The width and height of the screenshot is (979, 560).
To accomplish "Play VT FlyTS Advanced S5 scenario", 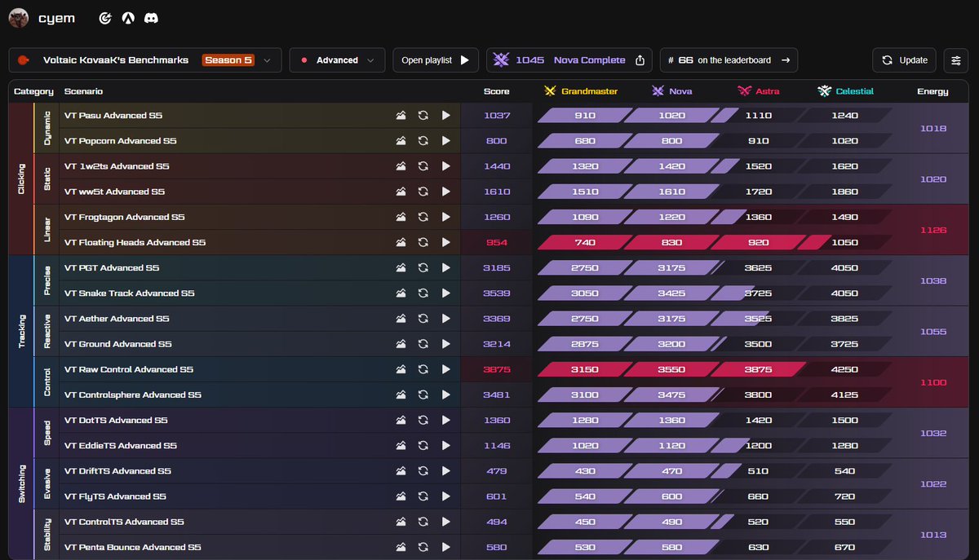I will click(x=445, y=496).
